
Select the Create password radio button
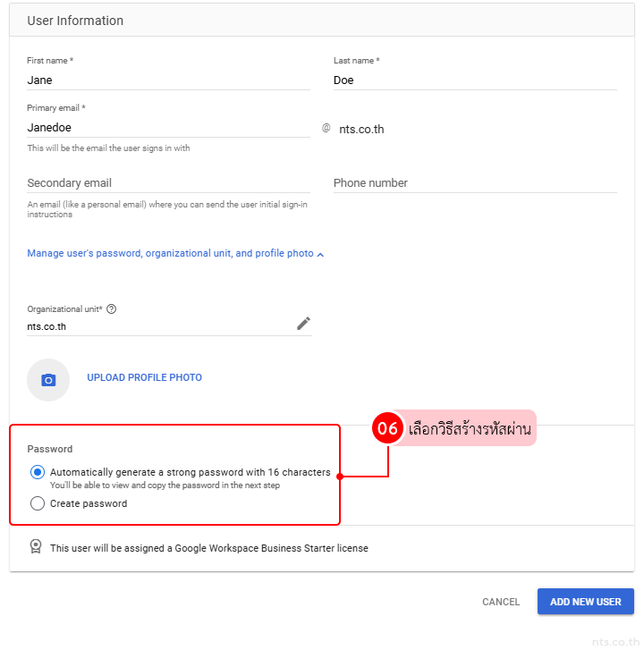(38, 503)
